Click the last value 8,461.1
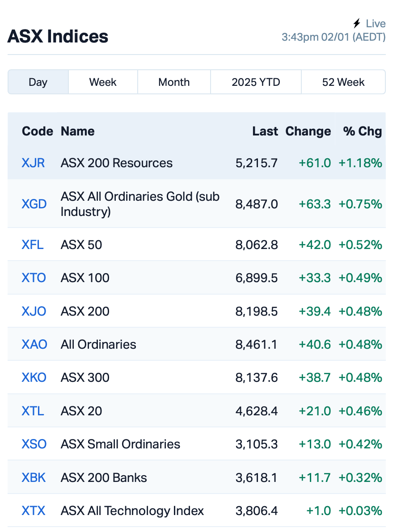The width and height of the screenshot is (397, 532). coord(257,344)
